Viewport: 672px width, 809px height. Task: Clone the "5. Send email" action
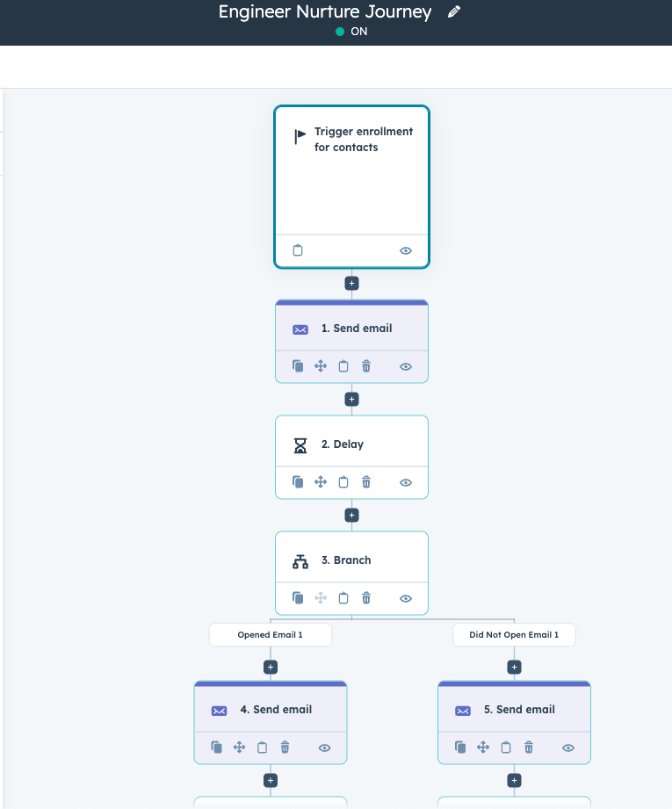tap(460, 747)
